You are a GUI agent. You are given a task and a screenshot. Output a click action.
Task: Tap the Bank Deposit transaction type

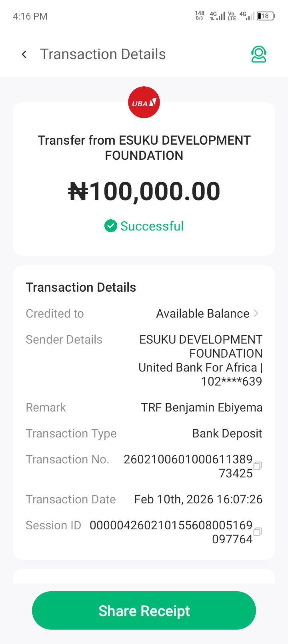click(227, 433)
